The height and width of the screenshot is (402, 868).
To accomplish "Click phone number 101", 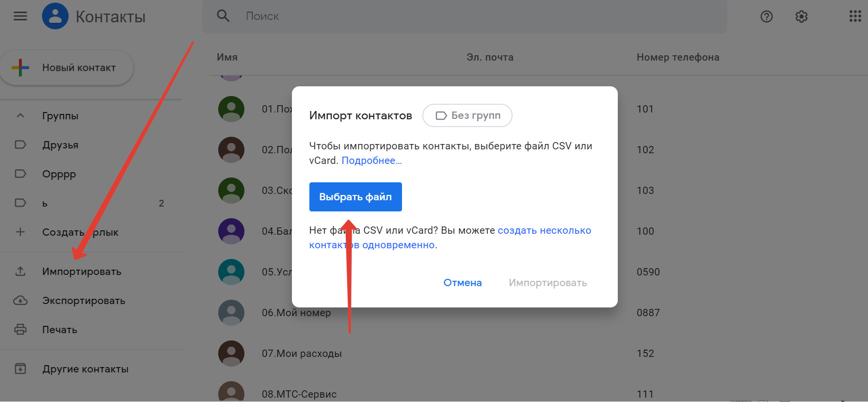I will point(645,109).
